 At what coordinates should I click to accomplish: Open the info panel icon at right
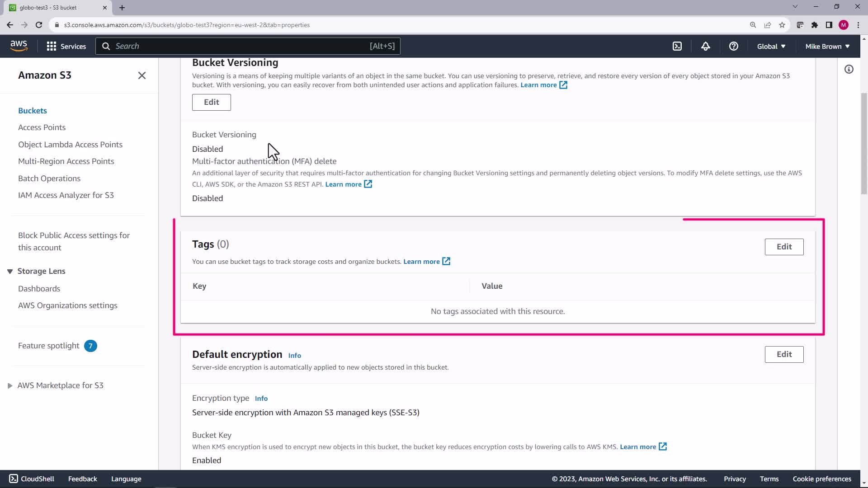pyautogui.click(x=849, y=69)
